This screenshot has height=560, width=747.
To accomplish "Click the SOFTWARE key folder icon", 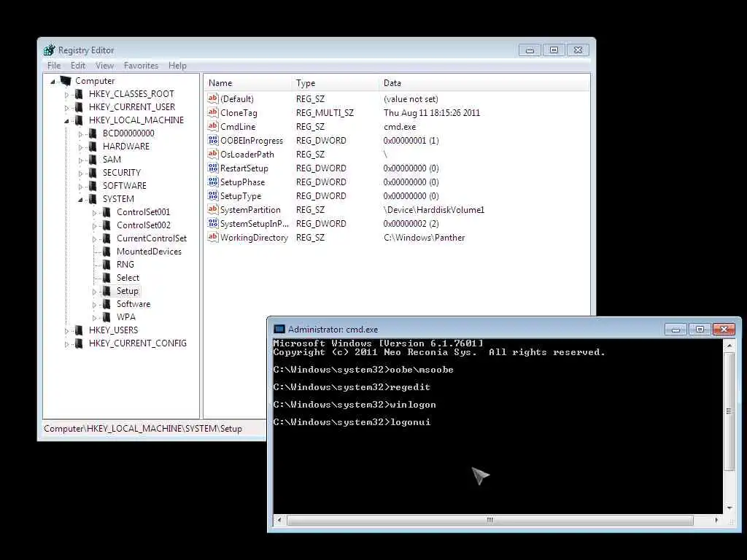I will (x=93, y=186).
